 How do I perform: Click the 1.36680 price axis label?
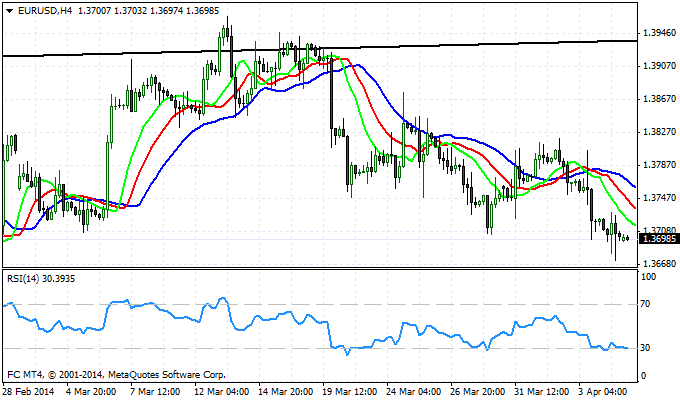pyautogui.click(x=659, y=264)
